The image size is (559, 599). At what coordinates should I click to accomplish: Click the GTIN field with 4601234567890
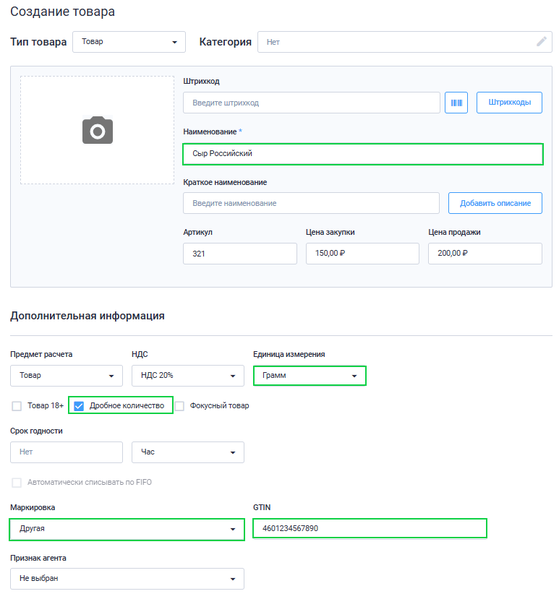coord(369,528)
